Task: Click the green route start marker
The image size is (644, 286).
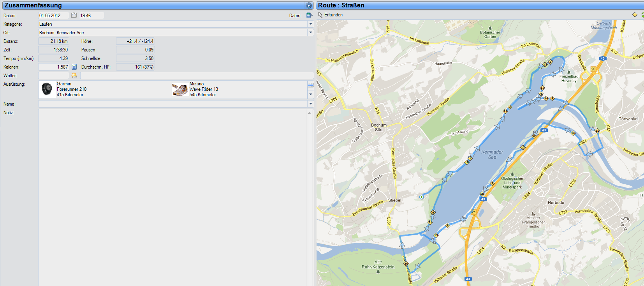Action: click(x=421, y=197)
